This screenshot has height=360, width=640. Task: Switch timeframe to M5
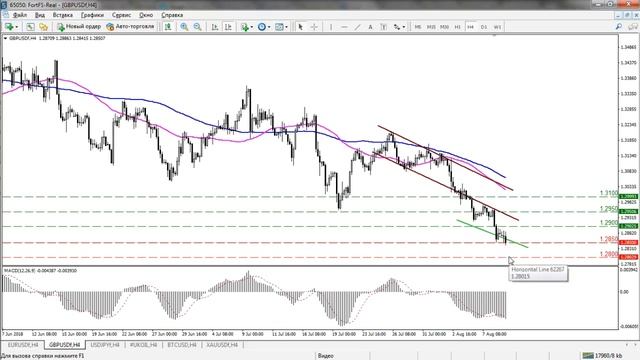pos(418,27)
